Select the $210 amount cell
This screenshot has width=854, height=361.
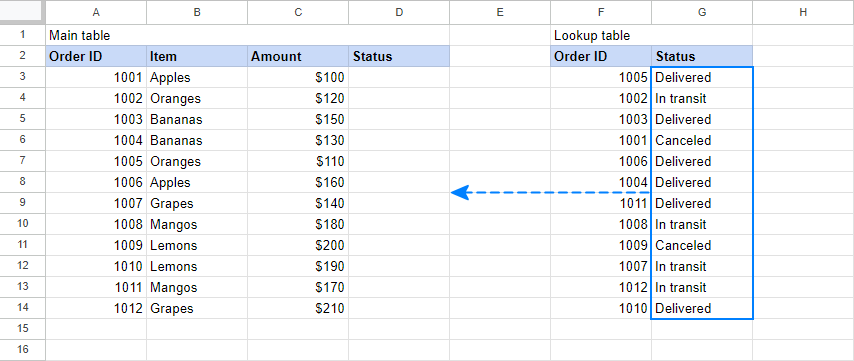298,308
